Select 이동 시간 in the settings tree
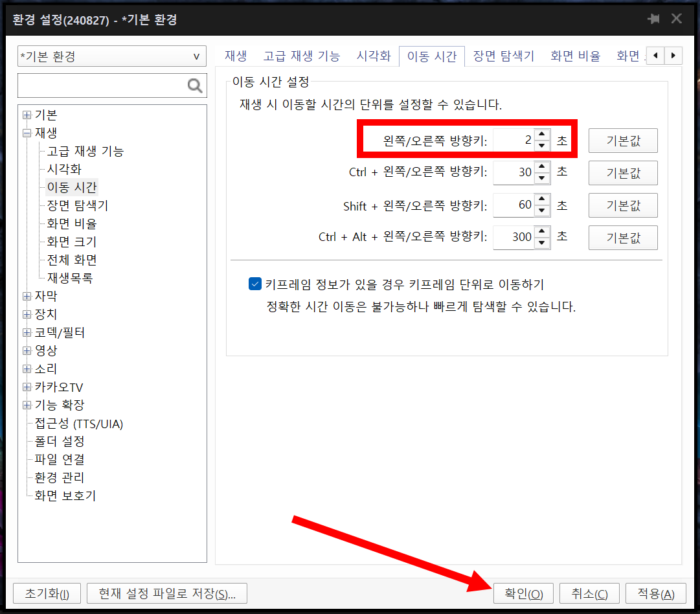Image resolution: width=700 pixels, height=614 pixels. click(72, 187)
